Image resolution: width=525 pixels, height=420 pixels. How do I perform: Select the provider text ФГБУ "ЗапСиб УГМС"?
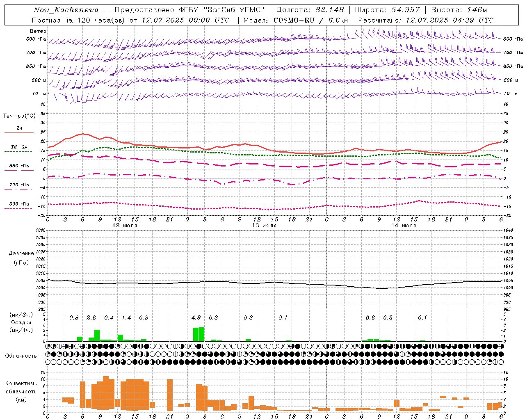(222, 10)
